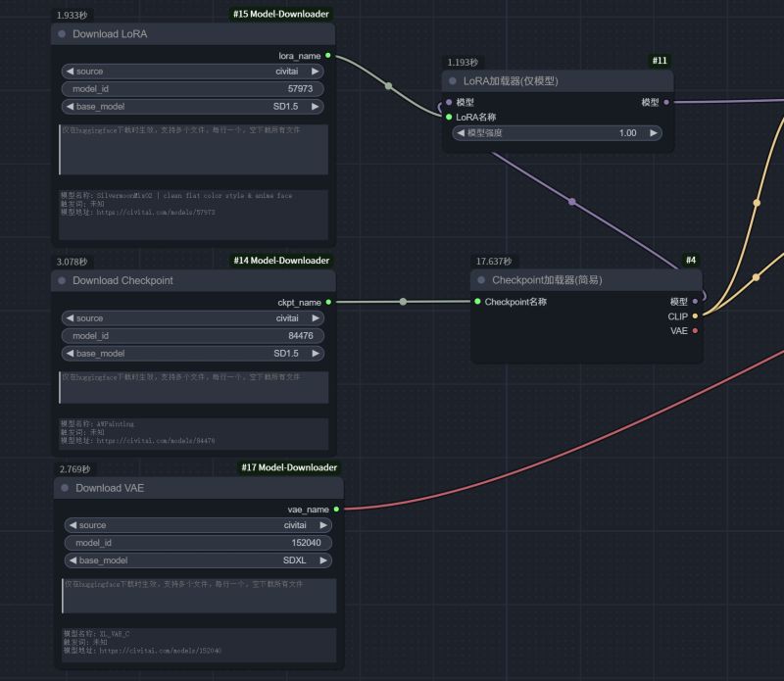Open base_model SD1.5 combo in Download LoRA
784x681 pixels.
(192, 107)
